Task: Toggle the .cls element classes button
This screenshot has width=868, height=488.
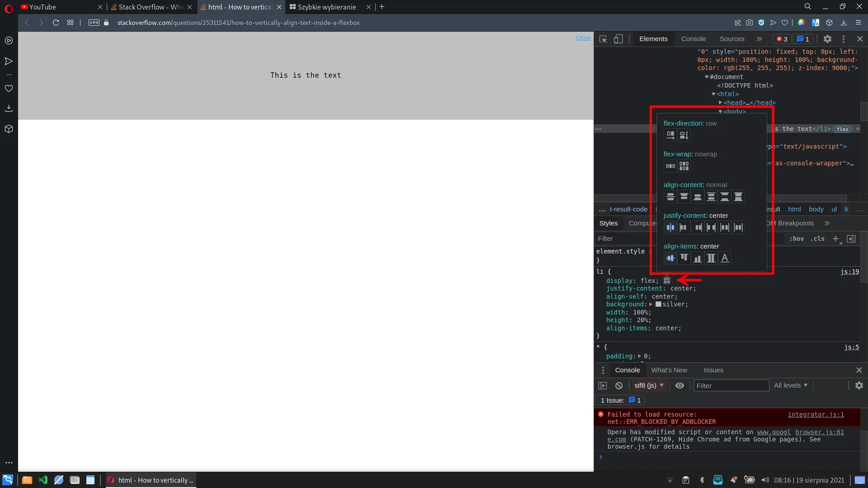Action: 817,239
